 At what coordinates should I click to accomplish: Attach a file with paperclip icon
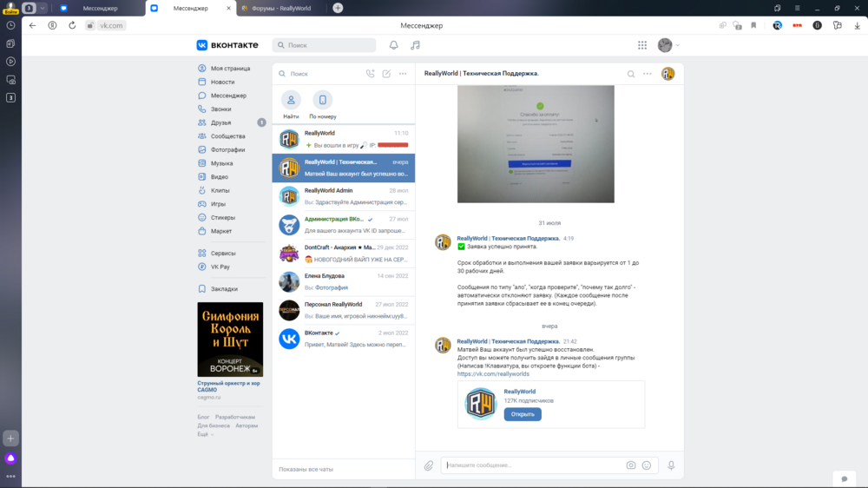tap(429, 465)
